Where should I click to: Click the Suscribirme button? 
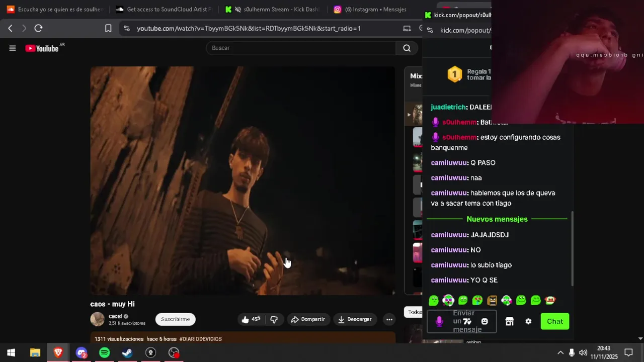click(x=176, y=319)
